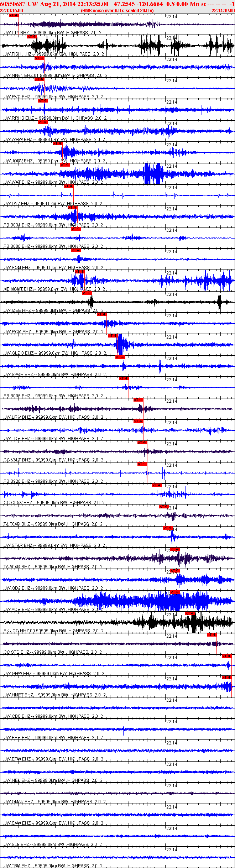Select the UW.NN21 EHZ 01 station label
Image resolution: width=235 pixels, height=868 pixels.
[56, 75]
